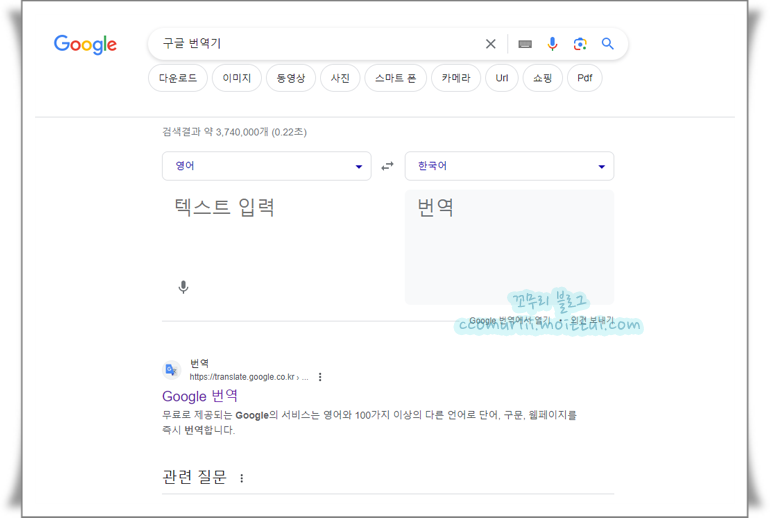Open Google Lens image search
The image size is (770, 518).
580,44
